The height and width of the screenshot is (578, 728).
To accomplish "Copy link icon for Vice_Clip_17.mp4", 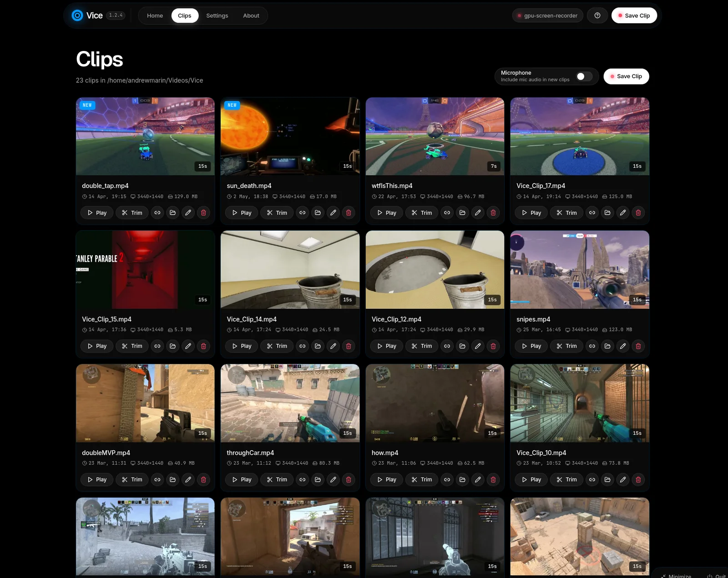I will pos(592,212).
